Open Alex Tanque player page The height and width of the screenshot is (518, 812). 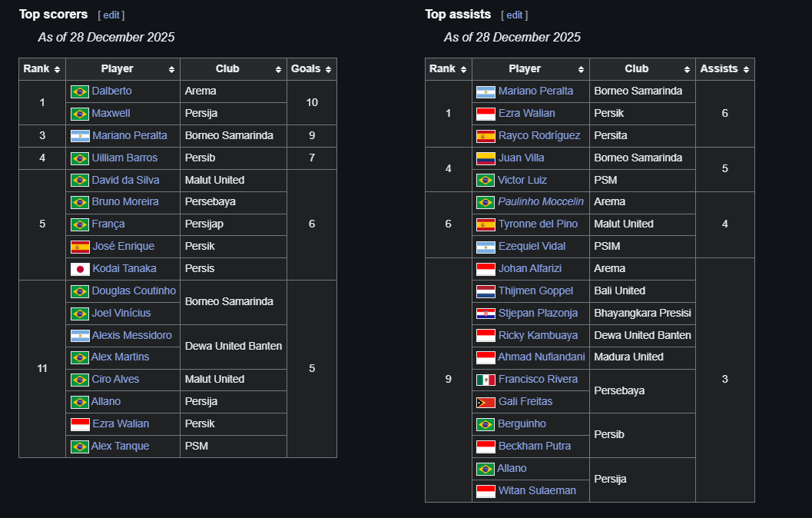pyautogui.click(x=120, y=446)
